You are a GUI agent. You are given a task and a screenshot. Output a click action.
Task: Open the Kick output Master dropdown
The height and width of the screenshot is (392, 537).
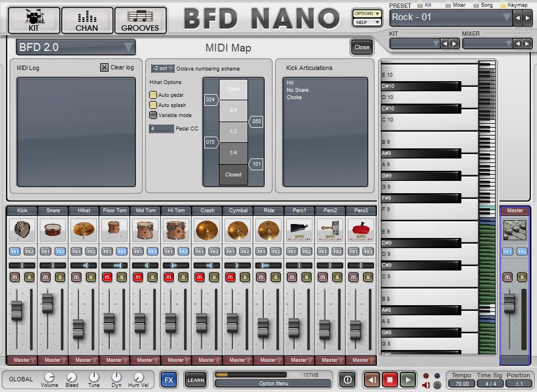click(x=22, y=360)
